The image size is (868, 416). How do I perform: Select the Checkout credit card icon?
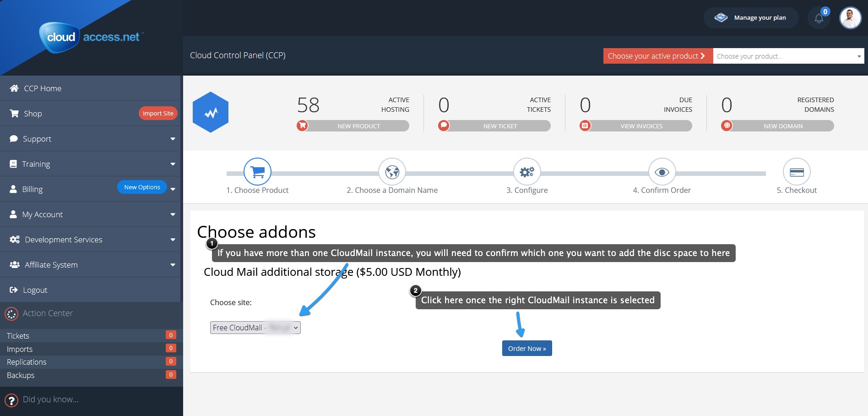797,172
